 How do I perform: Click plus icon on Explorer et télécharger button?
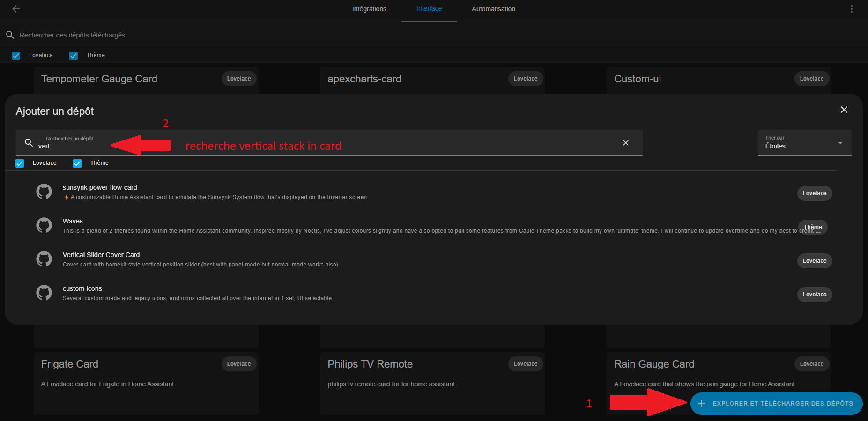pos(702,404)
